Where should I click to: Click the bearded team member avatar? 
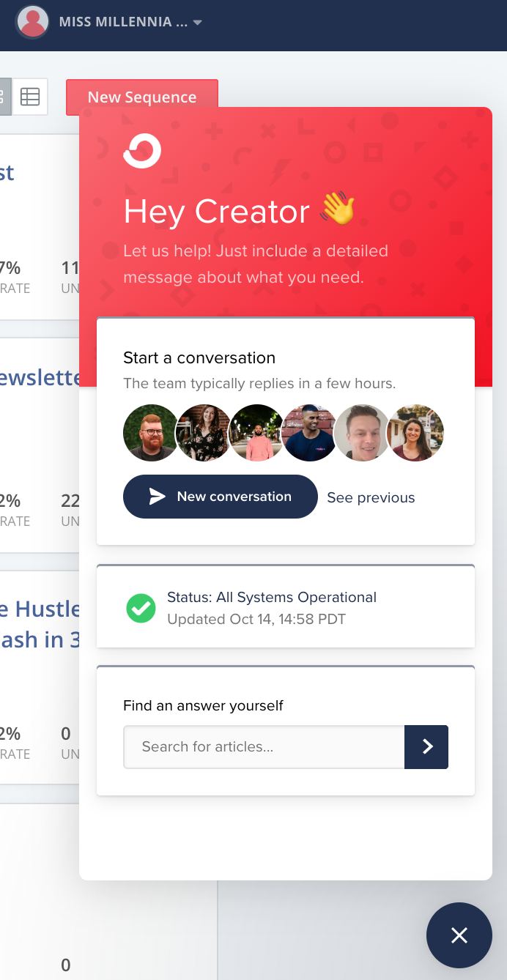[x=151, y=433]
